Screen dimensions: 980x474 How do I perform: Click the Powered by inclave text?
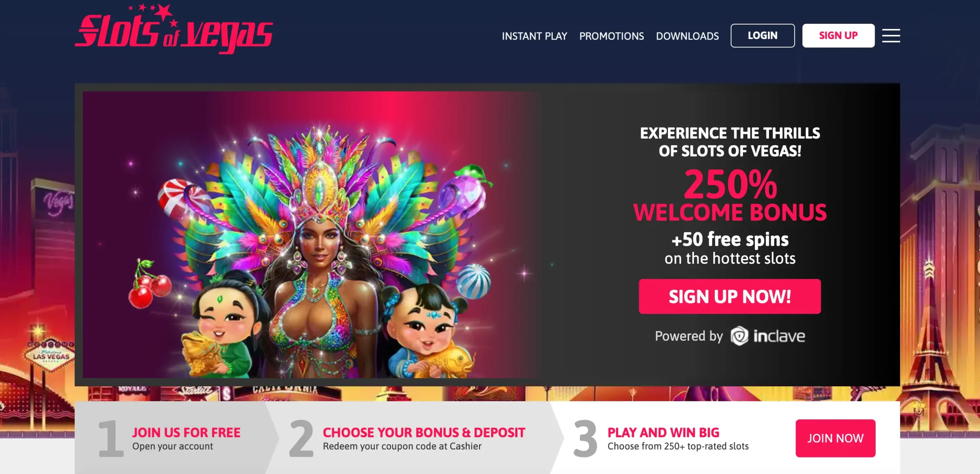[x=730, y=336]
